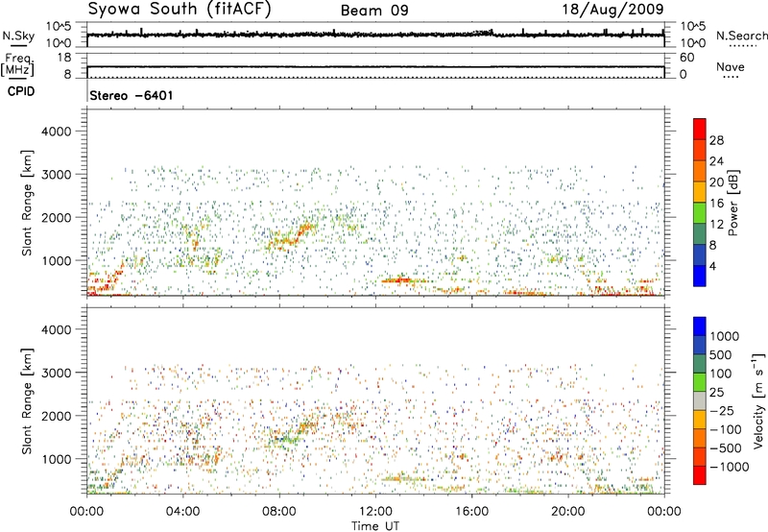The image size is (768, 532).
Task: Select the "18" frequency axis tick label
Action: [64, 58]
